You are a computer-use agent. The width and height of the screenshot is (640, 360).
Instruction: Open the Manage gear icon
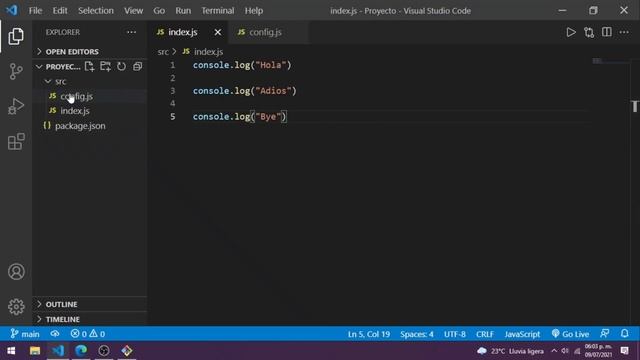tap(16, 307)
